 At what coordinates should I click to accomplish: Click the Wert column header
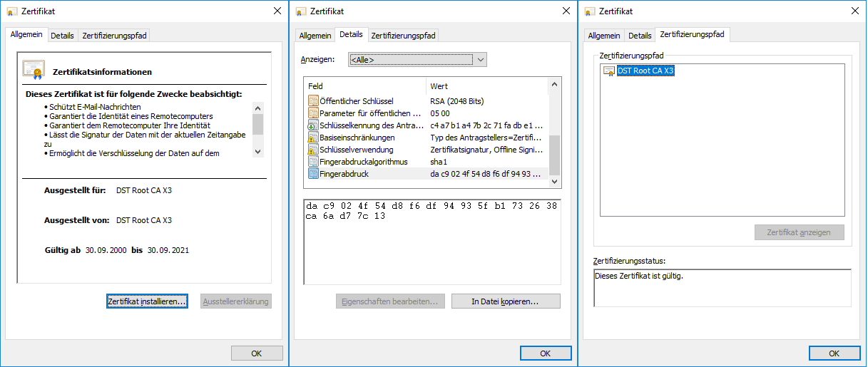click(486, 86)
